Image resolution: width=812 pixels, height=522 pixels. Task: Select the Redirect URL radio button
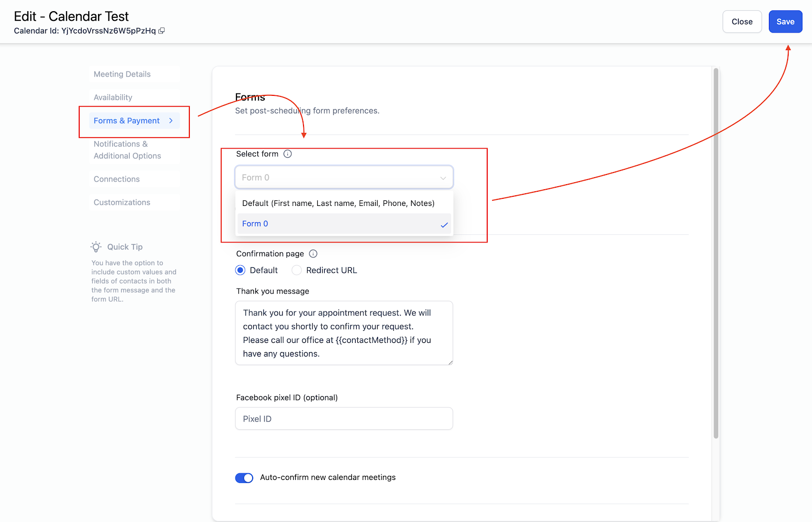click(297, 270)
